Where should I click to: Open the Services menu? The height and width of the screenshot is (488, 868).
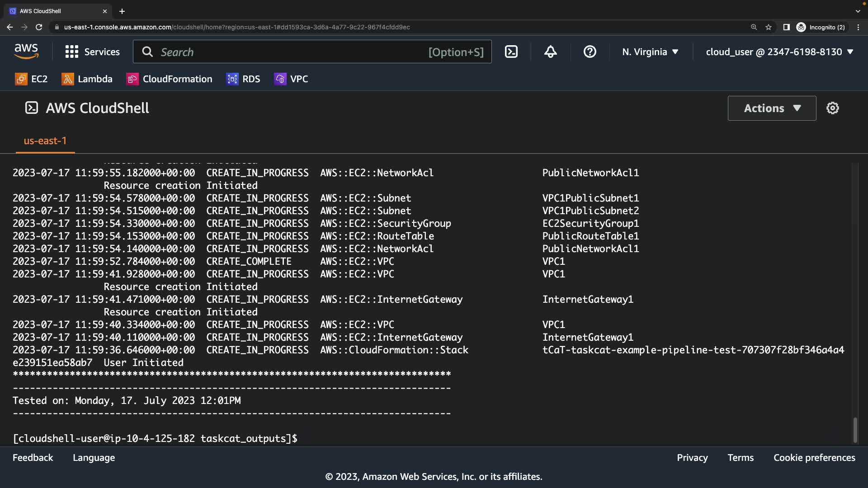(x=93, y=52)
